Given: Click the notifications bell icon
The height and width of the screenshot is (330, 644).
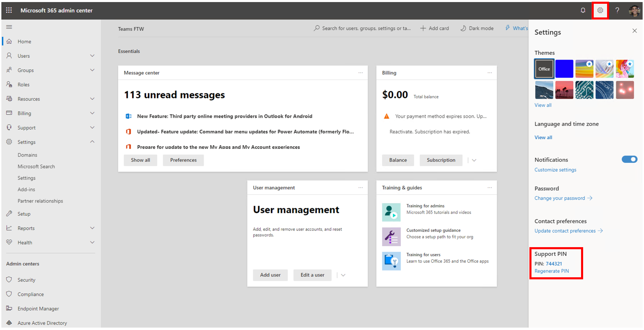Looking at the screenshot, I should pyautogui.click(x=583, y=10).
